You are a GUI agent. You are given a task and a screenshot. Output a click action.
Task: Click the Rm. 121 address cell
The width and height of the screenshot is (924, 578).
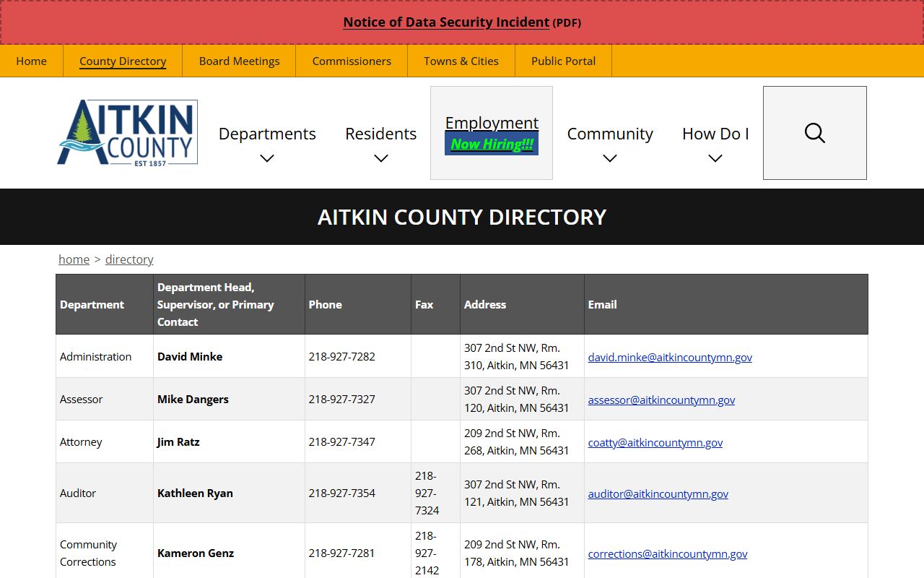(522, 493)
